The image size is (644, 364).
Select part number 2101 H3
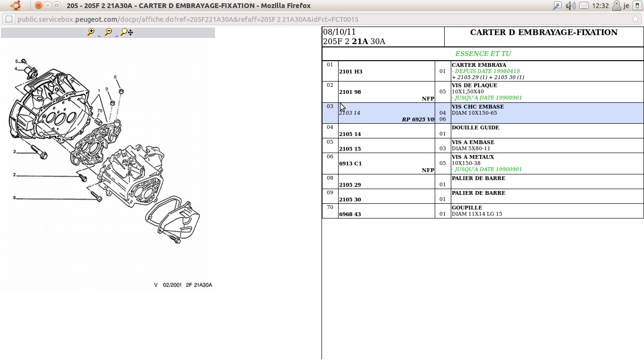(x=350, y=72)
